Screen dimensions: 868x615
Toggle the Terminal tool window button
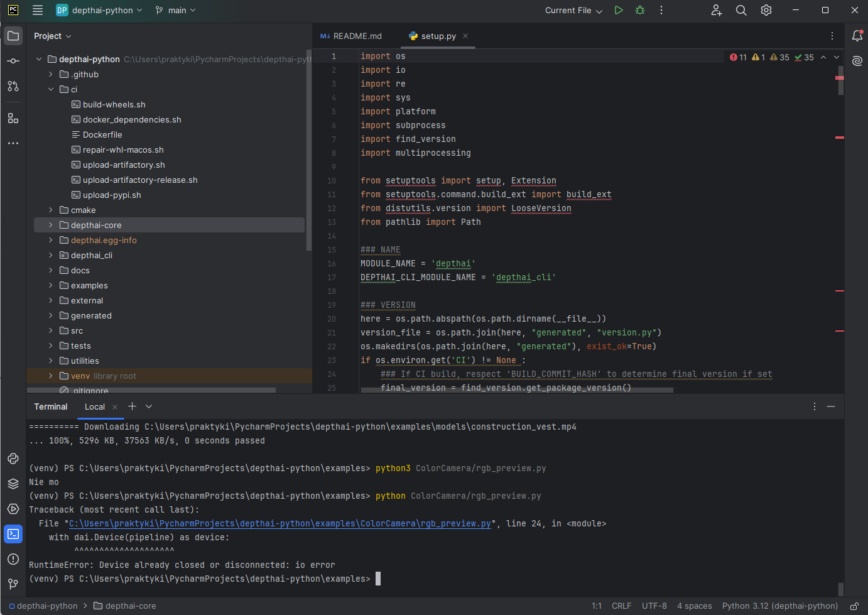[13, 534]
